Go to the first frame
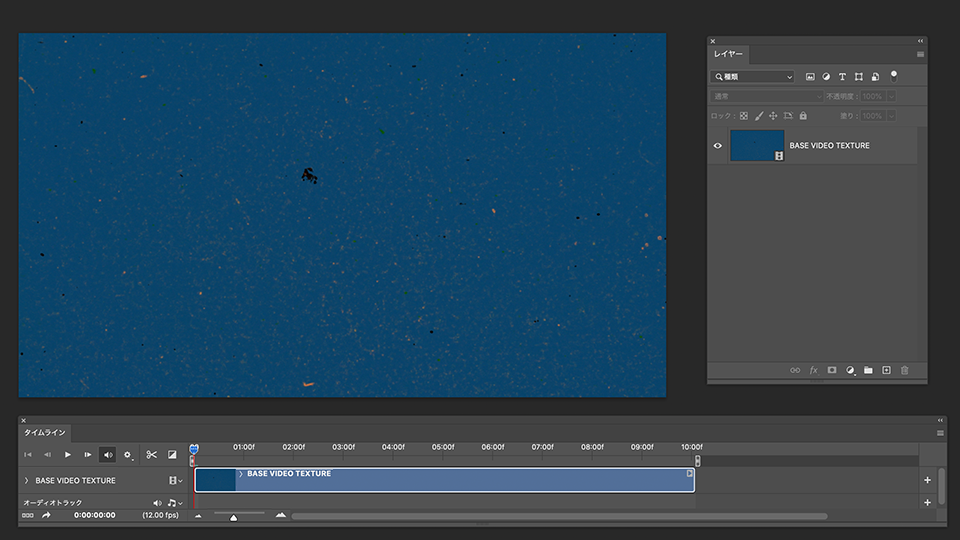 click(28, 455)
